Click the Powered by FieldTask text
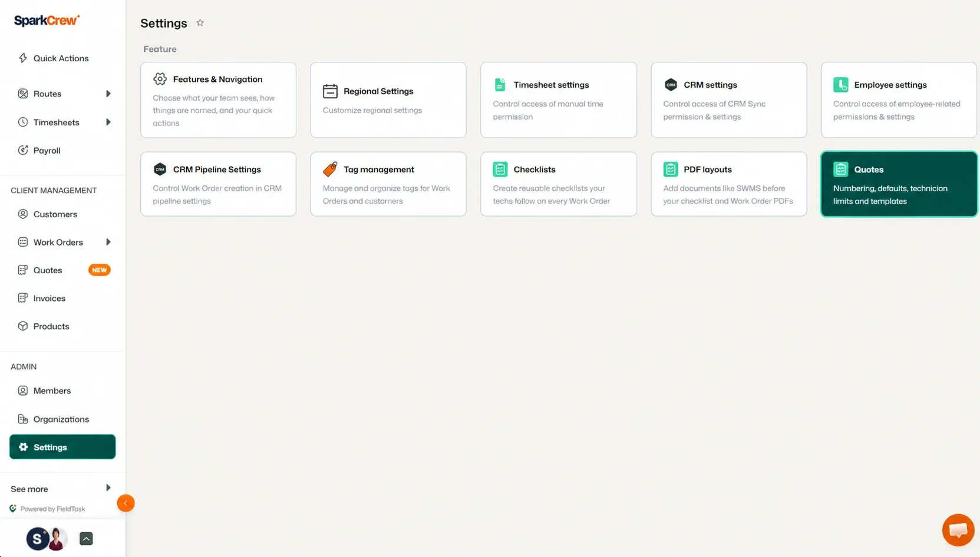The height and width of the screenshot is (557, 980). tap(52, 509)
